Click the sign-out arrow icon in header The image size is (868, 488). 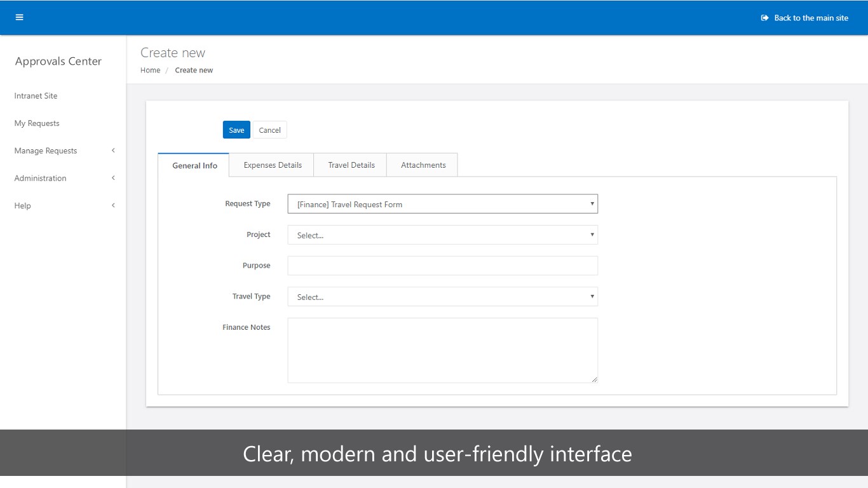(x=764, y=18)
